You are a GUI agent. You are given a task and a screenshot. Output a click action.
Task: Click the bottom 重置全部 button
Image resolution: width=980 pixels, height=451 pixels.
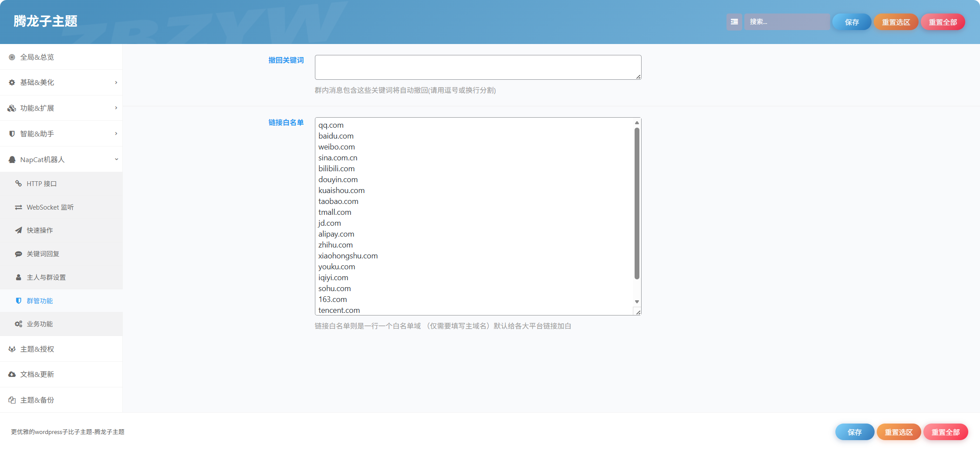[946, 432]
